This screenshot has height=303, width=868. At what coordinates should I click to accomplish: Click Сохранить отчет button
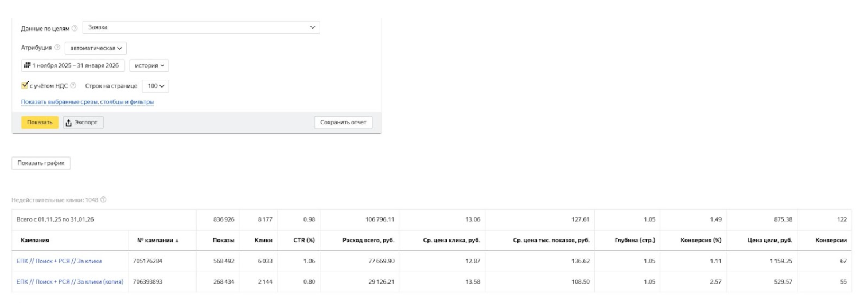pos(343,123)
